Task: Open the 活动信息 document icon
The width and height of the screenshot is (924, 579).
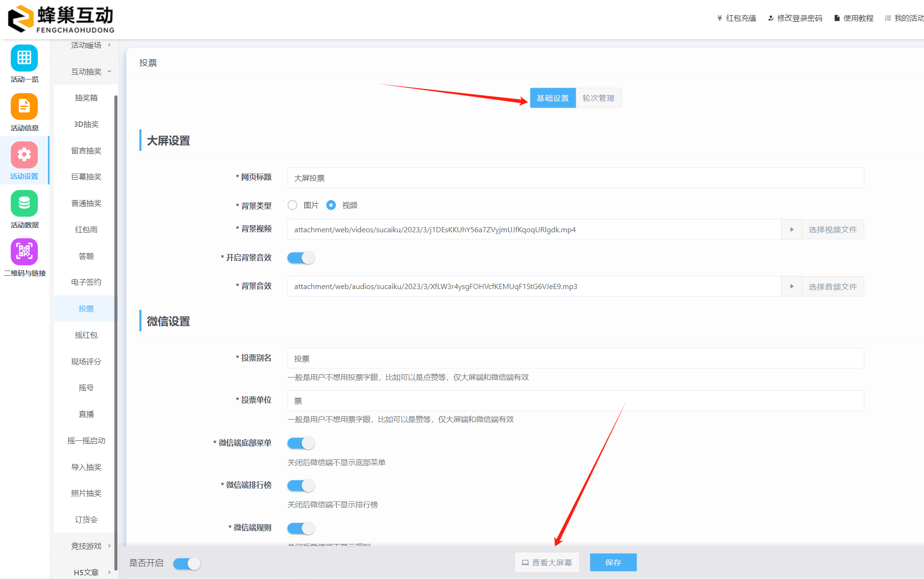Action: tap(24, 106)
